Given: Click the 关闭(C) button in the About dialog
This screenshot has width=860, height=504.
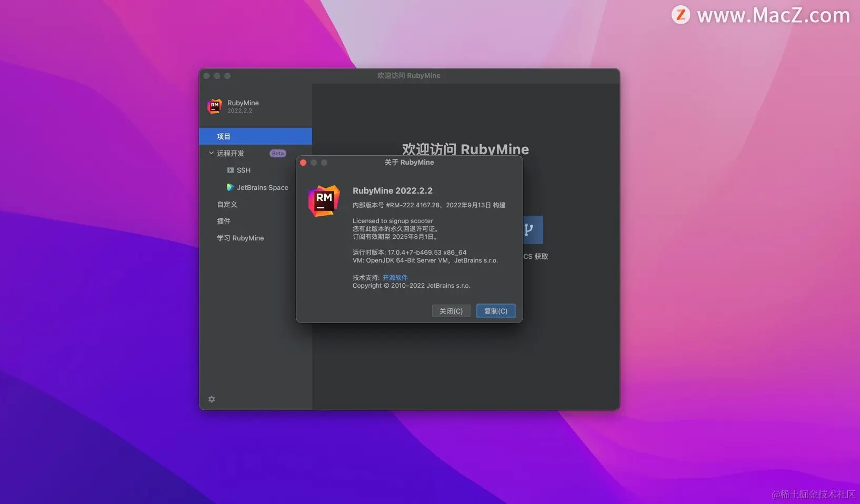Looking at the screenshot, I should [x=451, y=311].
